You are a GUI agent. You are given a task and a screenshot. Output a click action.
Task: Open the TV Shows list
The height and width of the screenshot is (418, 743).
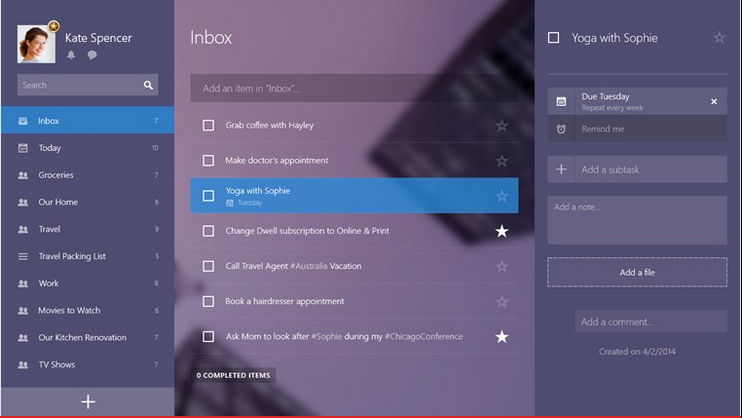pyautogui.click(x=88, y=364)
